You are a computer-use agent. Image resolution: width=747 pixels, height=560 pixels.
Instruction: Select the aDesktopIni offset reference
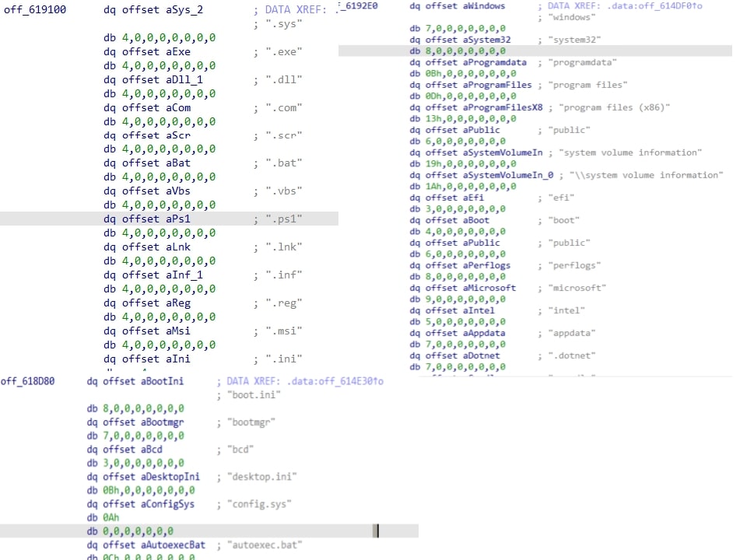tap(170, 476)
